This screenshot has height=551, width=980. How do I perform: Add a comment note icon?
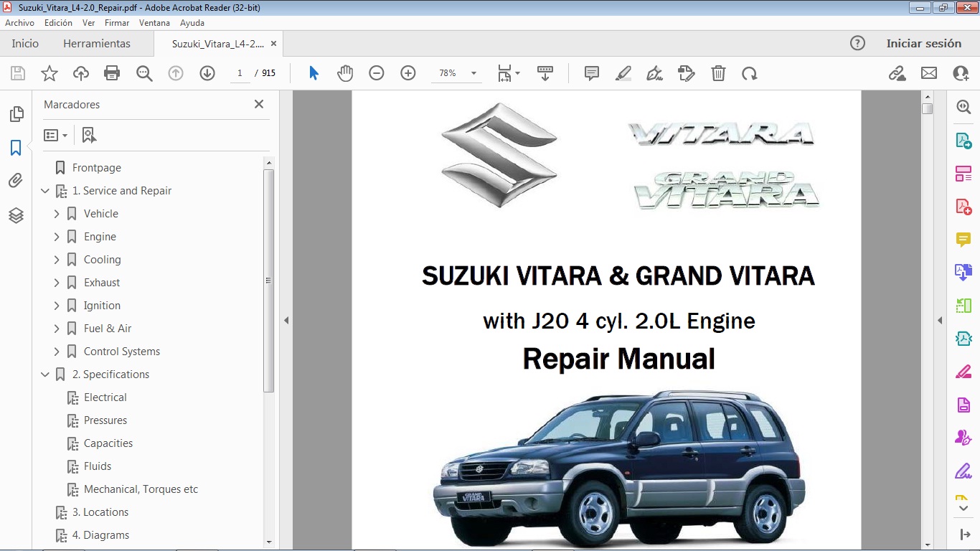click(592, 73)
